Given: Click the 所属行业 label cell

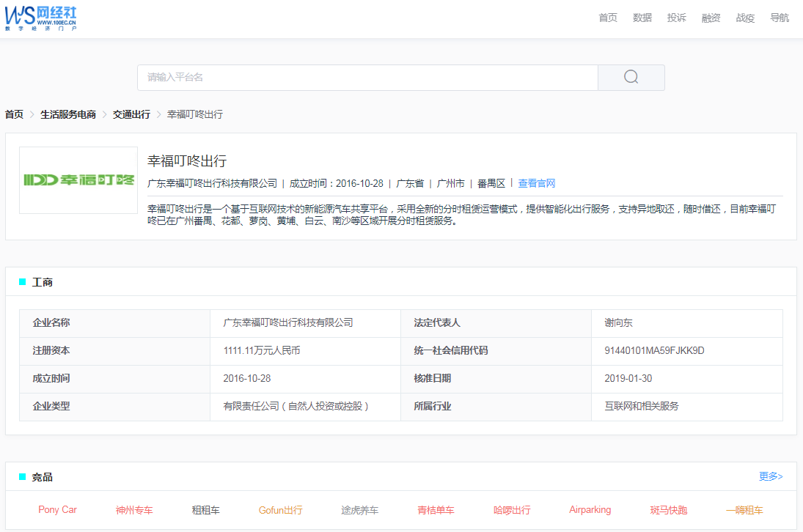Looking at the screenshot, I should (x=496, y=407).
